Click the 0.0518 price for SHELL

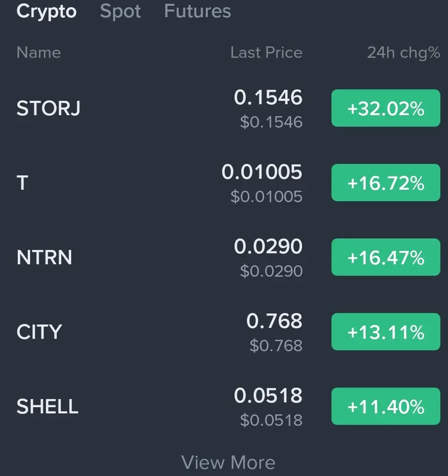click(x=268, y=396)
